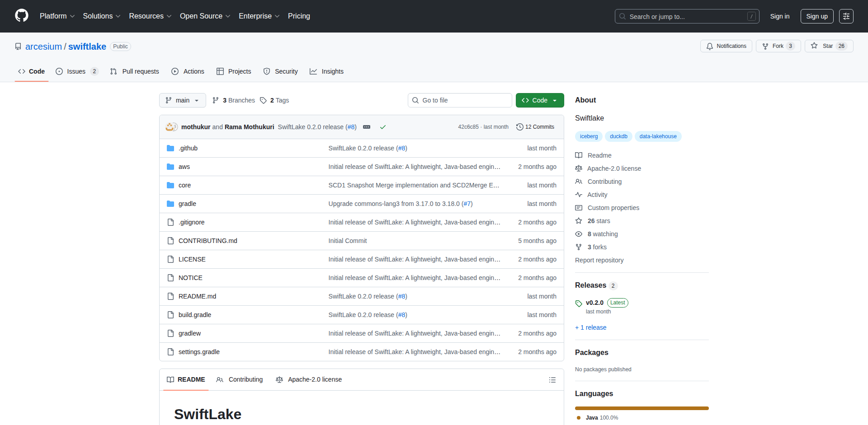This screenshot has height=425, width=868.
Task: Switch to the Projects tab
Action: [x=234, y=71]
